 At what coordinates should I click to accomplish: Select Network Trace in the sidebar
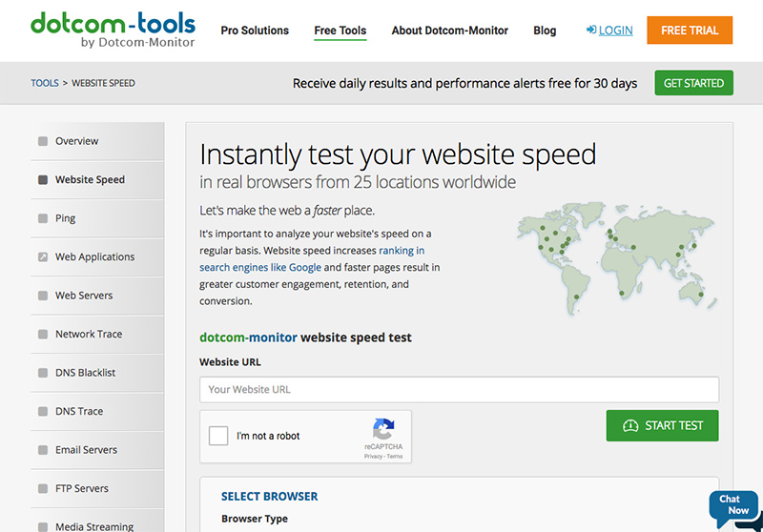coord(89,335)
